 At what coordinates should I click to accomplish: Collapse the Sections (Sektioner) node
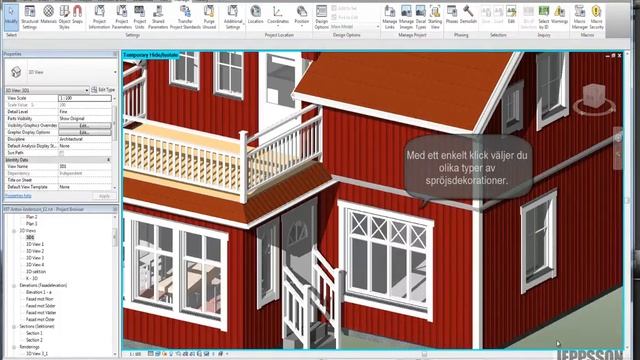pyautogui.click(x=14, y=327)
